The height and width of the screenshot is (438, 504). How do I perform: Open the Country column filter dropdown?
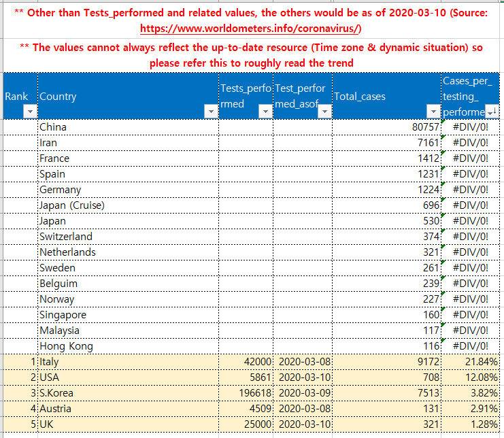click(211, 112)
